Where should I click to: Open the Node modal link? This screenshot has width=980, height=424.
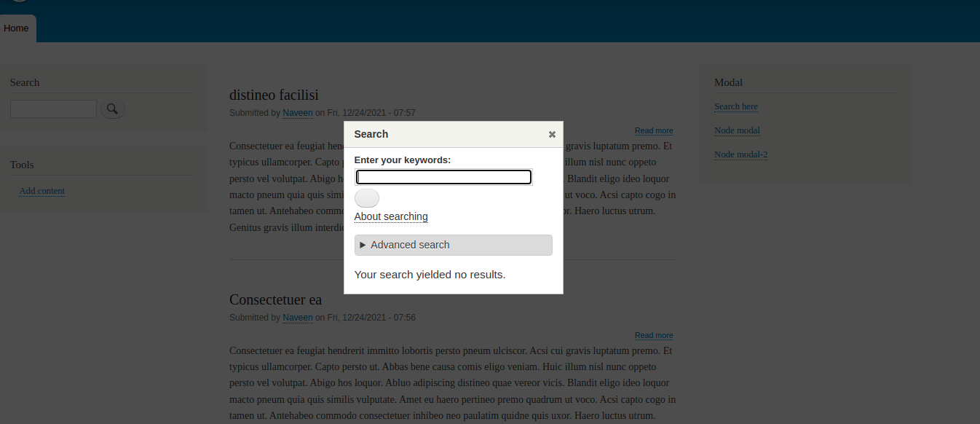pyautogui.click(x=737, y=130)
